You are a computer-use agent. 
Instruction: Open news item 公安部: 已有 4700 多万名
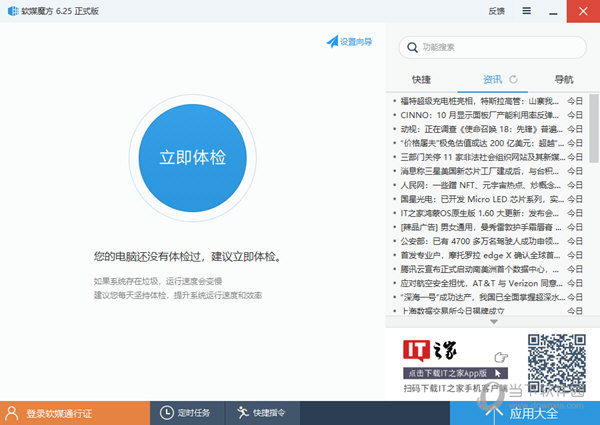[488, 241]
